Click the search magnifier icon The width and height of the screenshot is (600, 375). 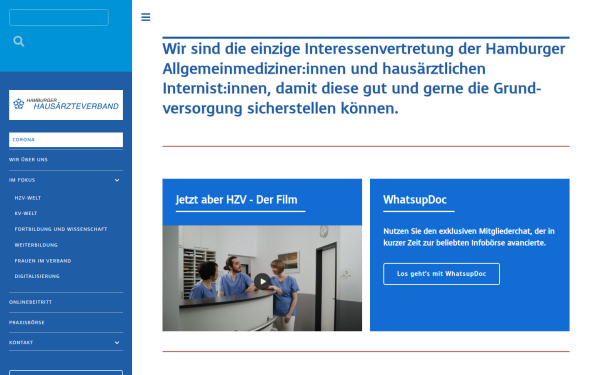18,41
